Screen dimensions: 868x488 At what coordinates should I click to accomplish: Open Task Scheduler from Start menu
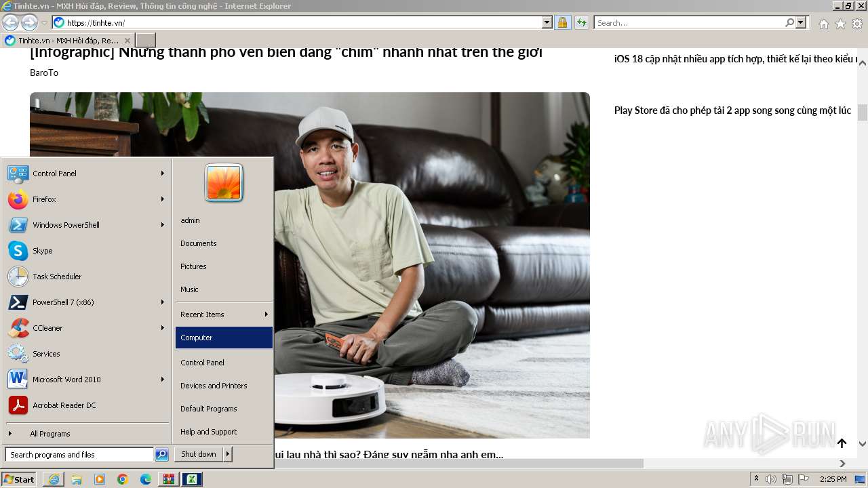pos(86,277)
